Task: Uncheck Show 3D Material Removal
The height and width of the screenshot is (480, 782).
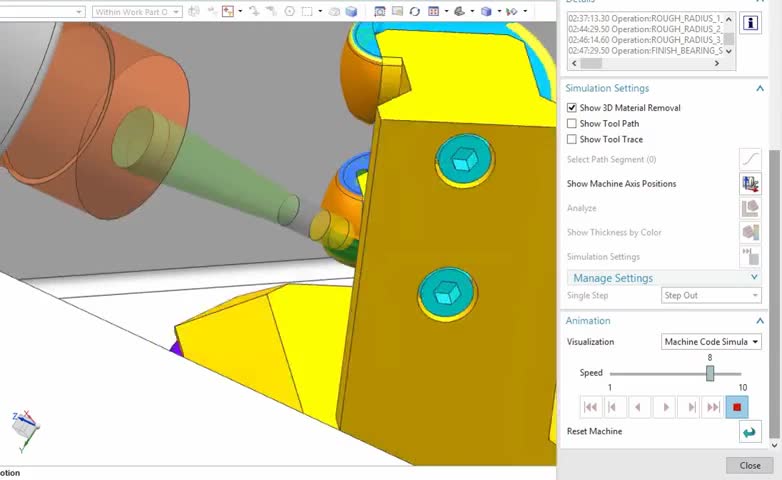Action: click(x=572, y=107)
